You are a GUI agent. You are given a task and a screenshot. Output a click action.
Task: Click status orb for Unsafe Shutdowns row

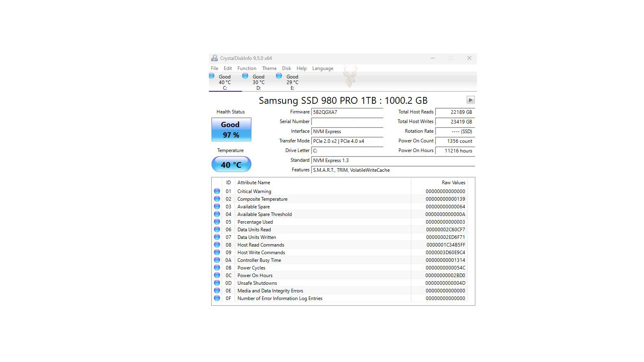pos(217,283)
